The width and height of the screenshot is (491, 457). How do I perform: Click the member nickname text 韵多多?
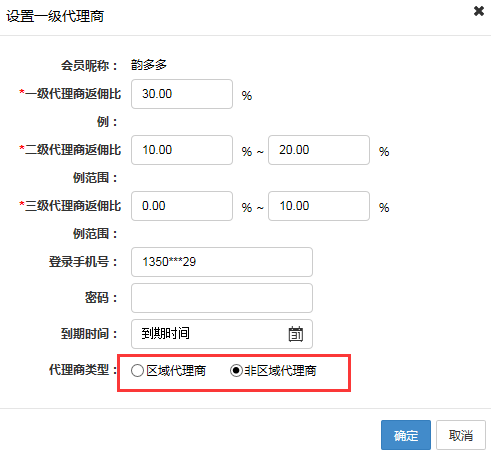149,65
